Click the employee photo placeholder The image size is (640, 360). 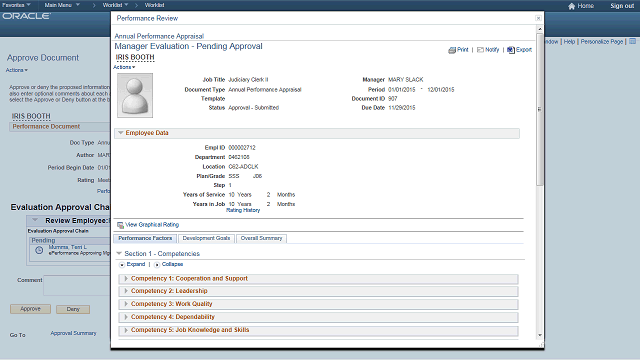135,96
